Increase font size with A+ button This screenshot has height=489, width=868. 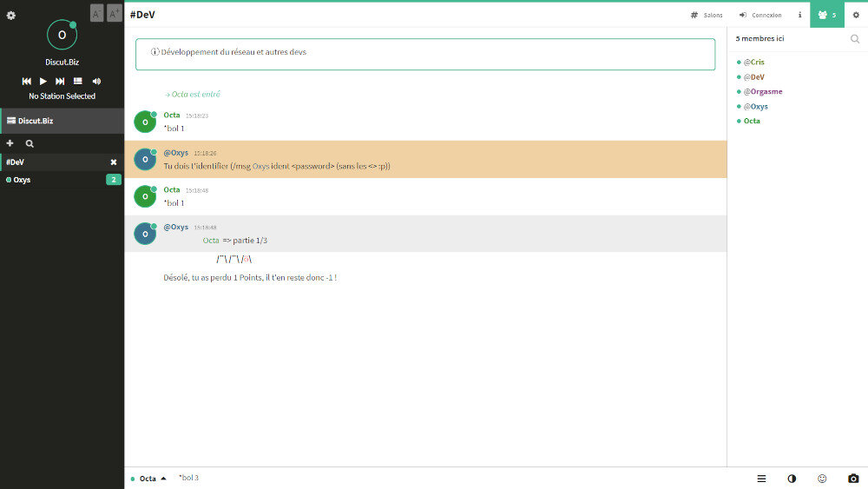114,12
